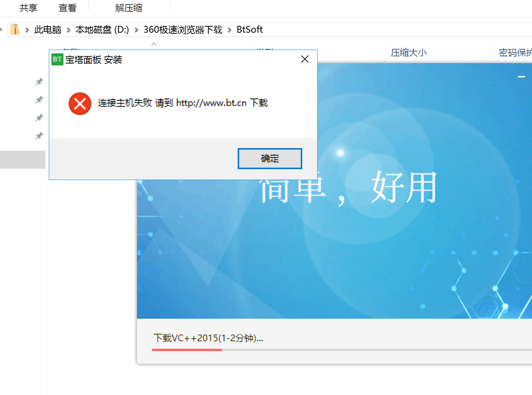This screenshot has height=395, width=532.
Task: Click the green BT logo in dialog title
Action: pyautogui.click(x=57, y=59)
